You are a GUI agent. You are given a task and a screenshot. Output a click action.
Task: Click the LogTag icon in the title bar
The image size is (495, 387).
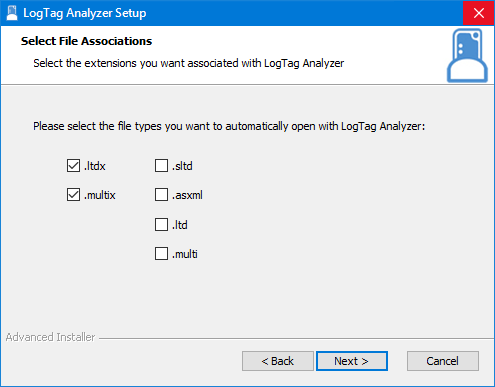12,13
